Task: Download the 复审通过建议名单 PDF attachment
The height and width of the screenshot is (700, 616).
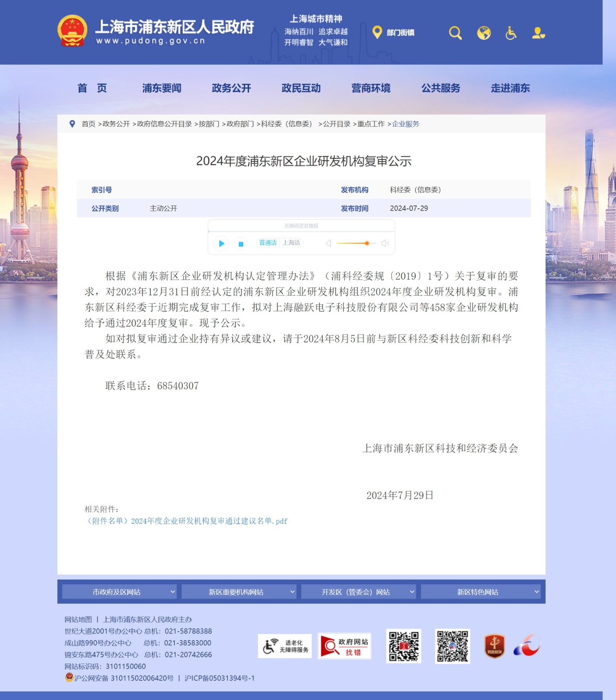Action: pos(186,521)
